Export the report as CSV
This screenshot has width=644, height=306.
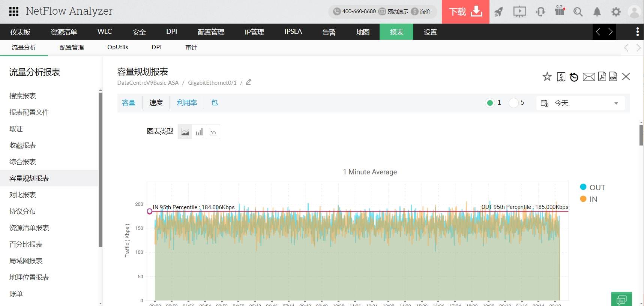click(613, 76)
